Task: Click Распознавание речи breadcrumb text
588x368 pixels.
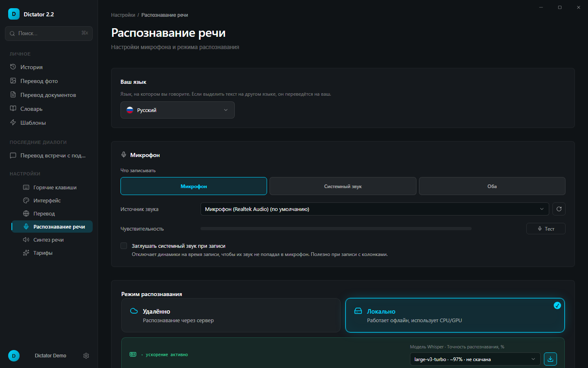Action: coord(165,15)
